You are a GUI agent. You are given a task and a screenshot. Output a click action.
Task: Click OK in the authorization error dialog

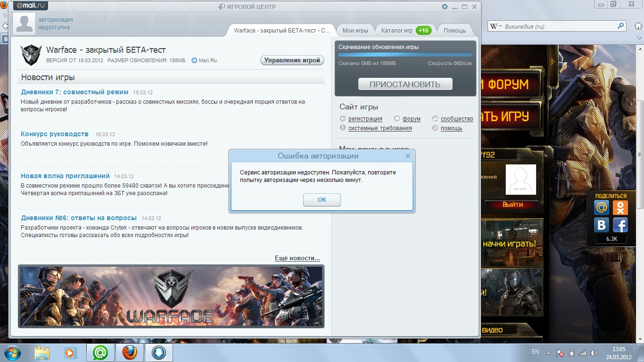pyautogui.click(x=322, y=200)
